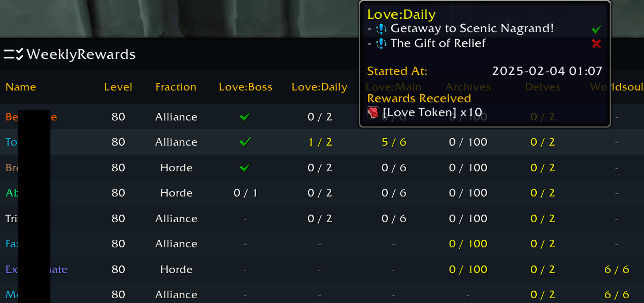Click the Love:Daily column header

[319, 87]
